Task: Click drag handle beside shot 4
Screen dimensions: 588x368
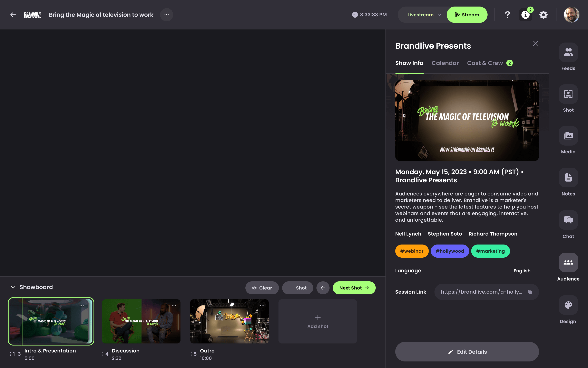Action: [x=103, y=354]
